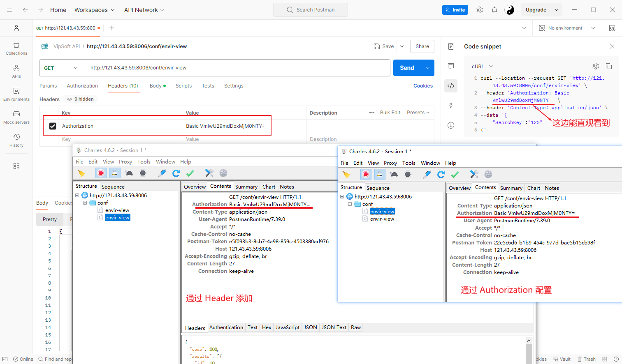Screen dimensions: 622x364
Task: Click the Tools wrench icon in front Charles window
Action: pos(474,174)
